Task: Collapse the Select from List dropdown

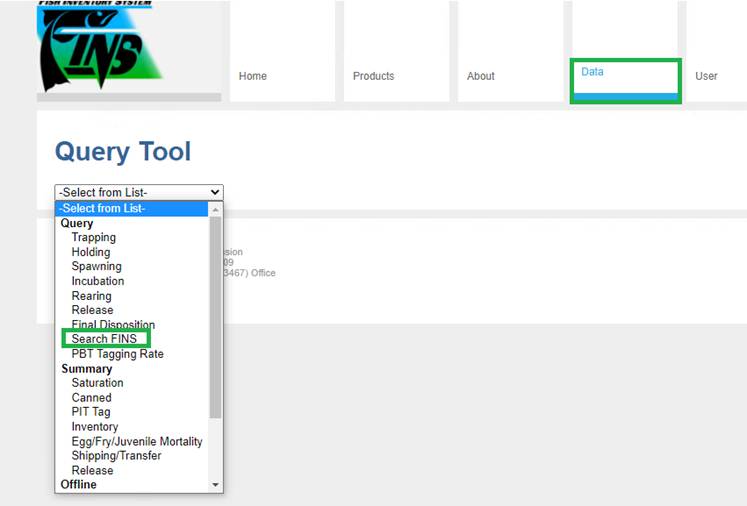Action: tap(139, 192)
